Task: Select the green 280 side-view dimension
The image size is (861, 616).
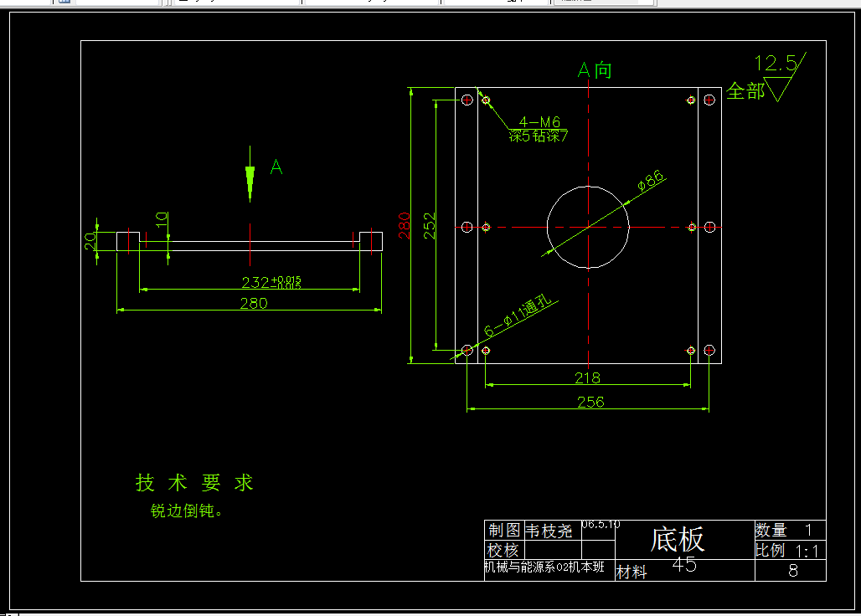Action: click(x=254, y=303)
